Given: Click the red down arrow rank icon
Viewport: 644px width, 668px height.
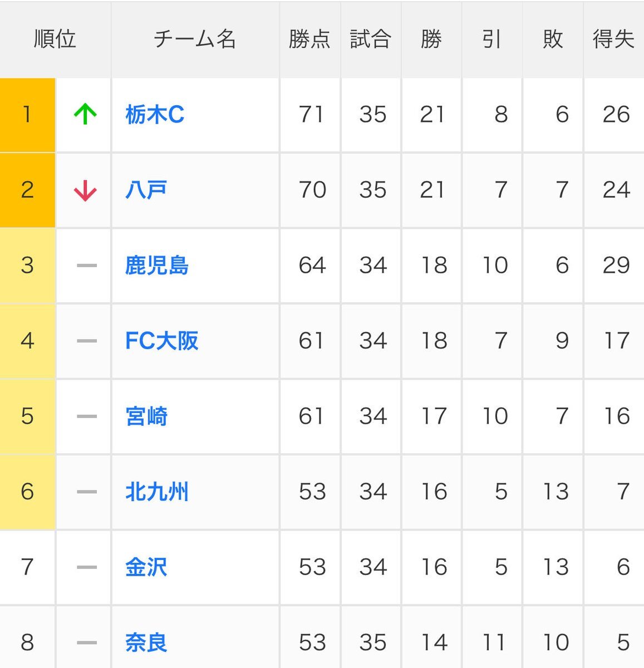Looking at the screenshot, I should point(85,190).
